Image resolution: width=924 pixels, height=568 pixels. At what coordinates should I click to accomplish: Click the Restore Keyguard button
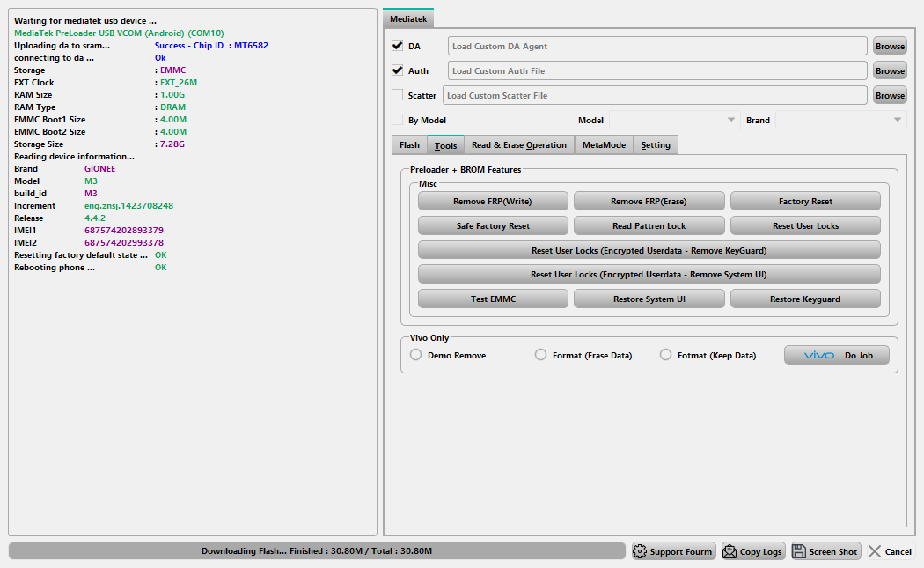pyautogui.click(x=805, y=299)
